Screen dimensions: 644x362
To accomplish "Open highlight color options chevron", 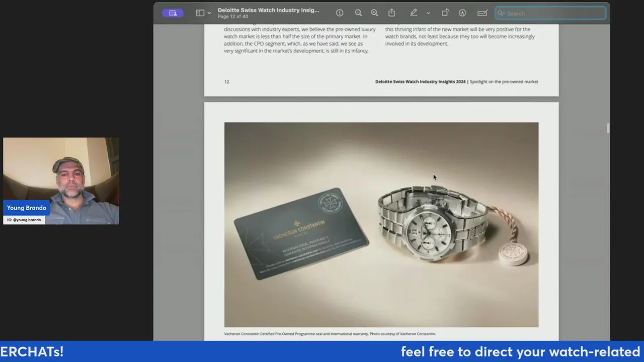I will click(x=428, y=13).
